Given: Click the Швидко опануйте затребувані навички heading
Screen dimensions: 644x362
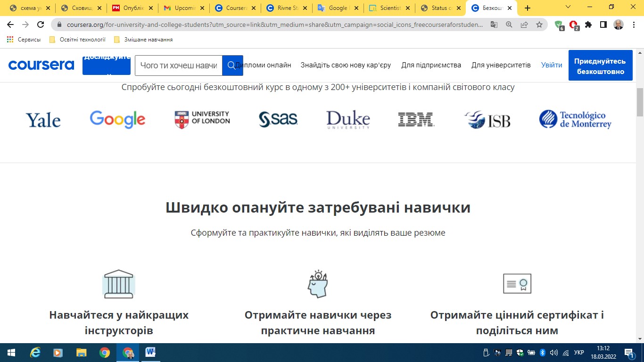Looking at the screenshot, I should coord(318,207).
